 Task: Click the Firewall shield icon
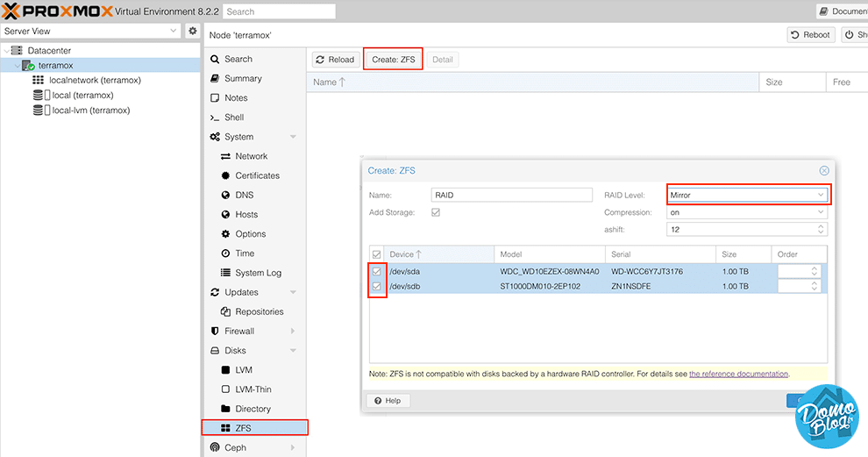(215, 331)
